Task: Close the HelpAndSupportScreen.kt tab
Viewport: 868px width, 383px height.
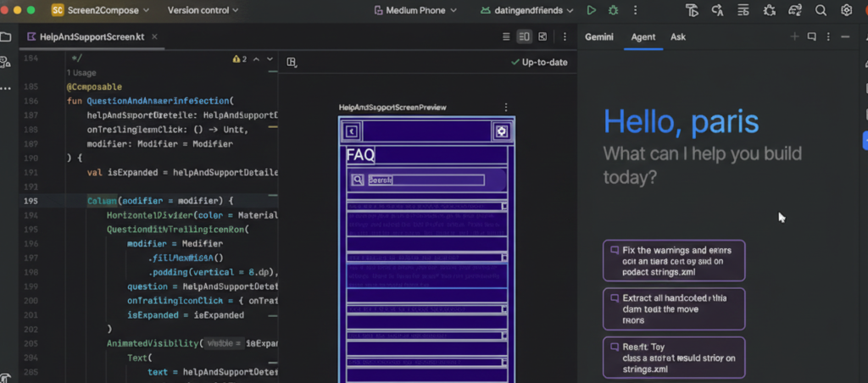Action: pyautogui.click(x=154, y=36)
